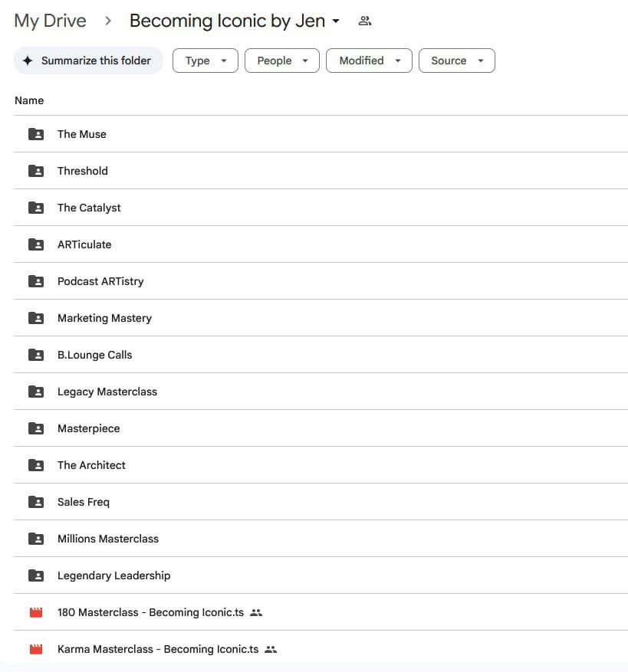Open the Source filter dropdown
The image size is (628, 672).
click(456, 61)
